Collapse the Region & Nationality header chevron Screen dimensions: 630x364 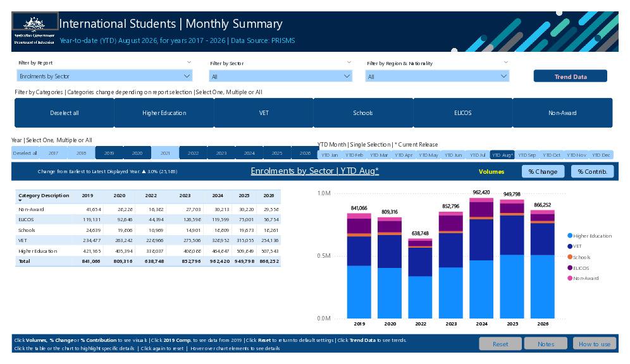coord(506,62)
